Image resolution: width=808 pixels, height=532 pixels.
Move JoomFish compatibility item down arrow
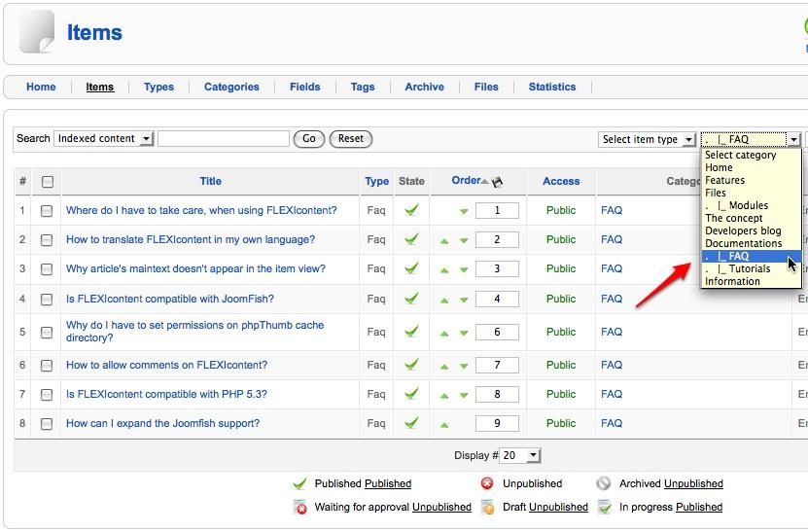[x=464, y=300]
